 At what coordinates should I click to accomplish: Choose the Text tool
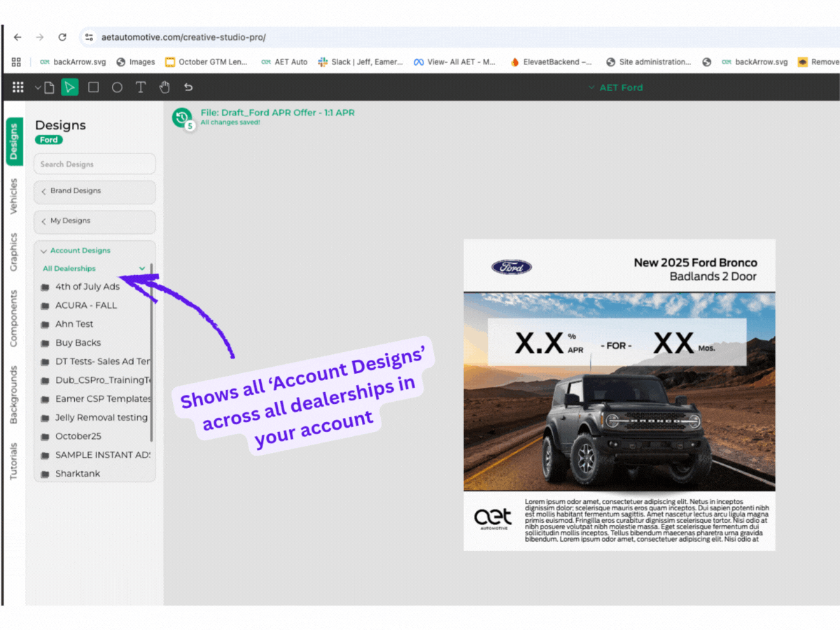[140, 87]
